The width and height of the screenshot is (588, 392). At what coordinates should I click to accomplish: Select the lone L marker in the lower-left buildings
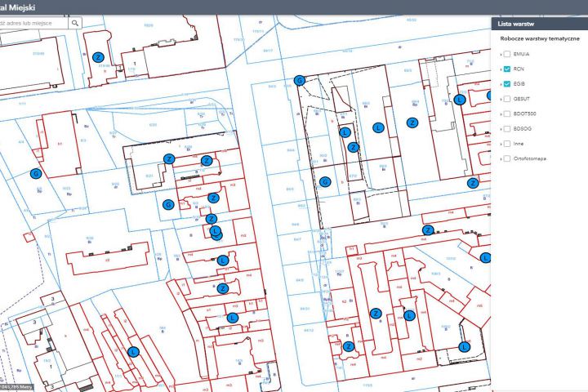[x=133, y=352]
